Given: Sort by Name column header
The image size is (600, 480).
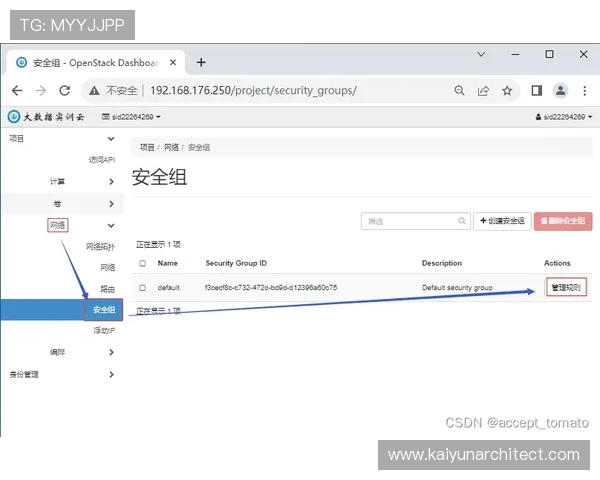Looking at the screenshot, I should pyautogui.click(x=168, y=263).
